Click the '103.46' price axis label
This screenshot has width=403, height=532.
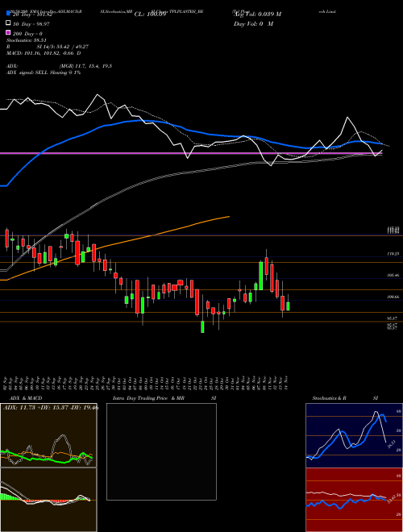click(393, 276)
